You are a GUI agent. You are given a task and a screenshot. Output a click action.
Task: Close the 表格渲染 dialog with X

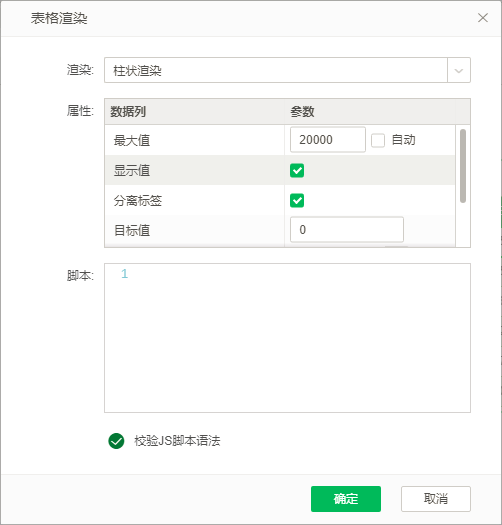(483, 18)
